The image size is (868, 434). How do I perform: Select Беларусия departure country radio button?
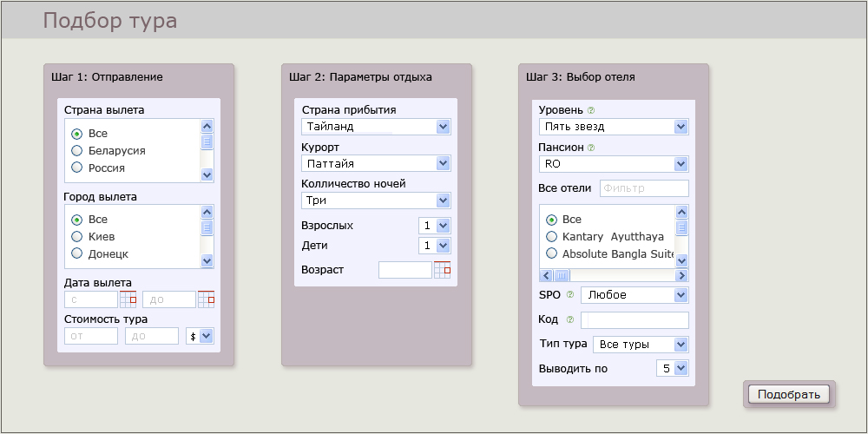point(77,151)
